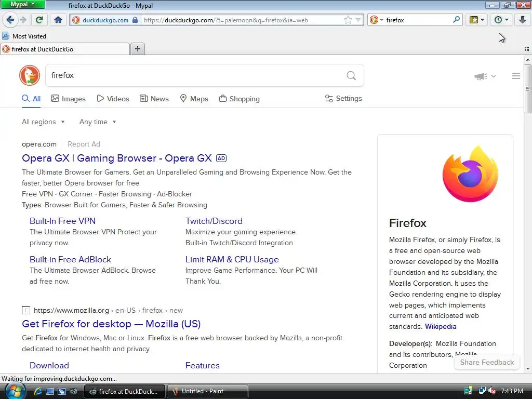Submit search with page magnifier icon
The width and height of the screenshot is (532, 399).
point(351,75)
